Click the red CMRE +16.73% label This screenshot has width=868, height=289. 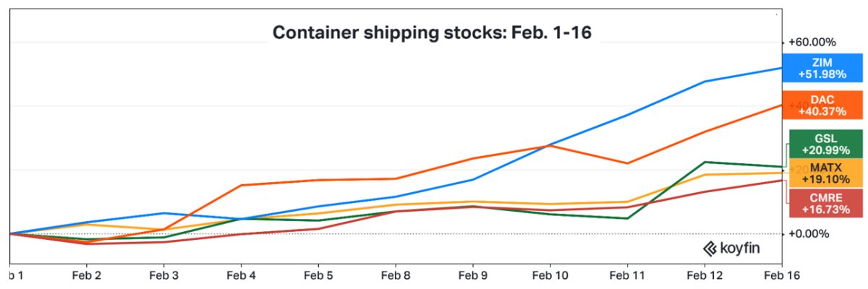click(825, 202)
